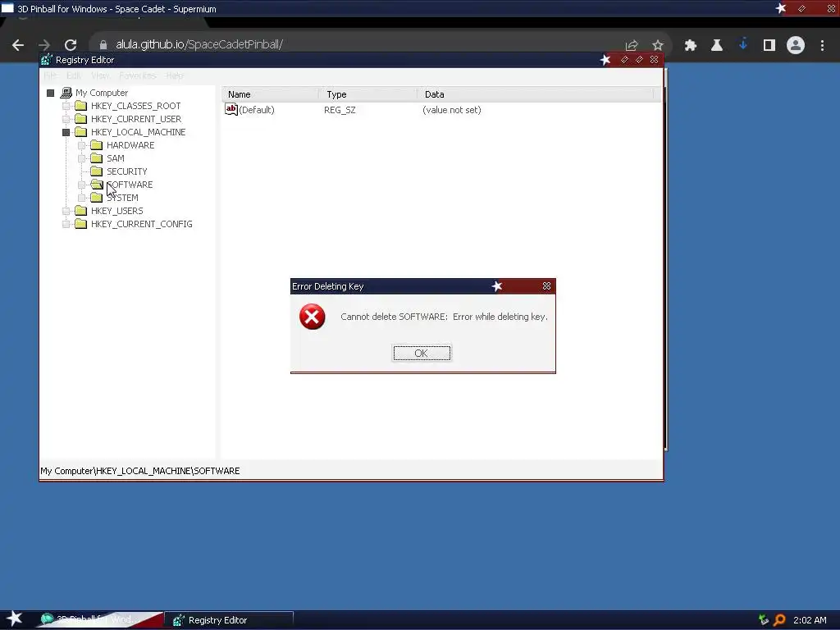Expand the HKEY_CURRENT_CONFIG key
Screen dimensions: 840x630
66,224
